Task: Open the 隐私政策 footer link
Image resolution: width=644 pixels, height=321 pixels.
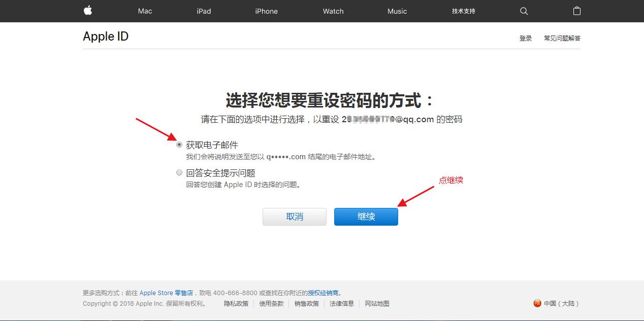Action: 236,303
